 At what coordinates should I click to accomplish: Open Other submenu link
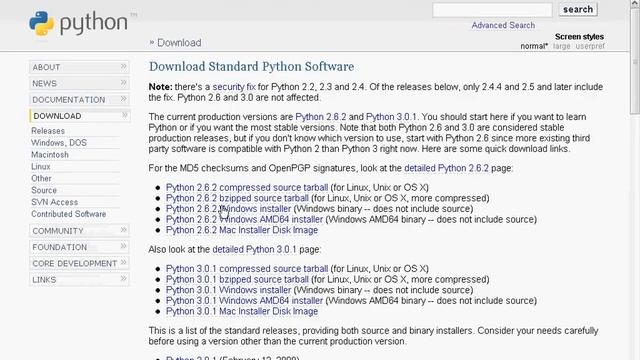41,178
